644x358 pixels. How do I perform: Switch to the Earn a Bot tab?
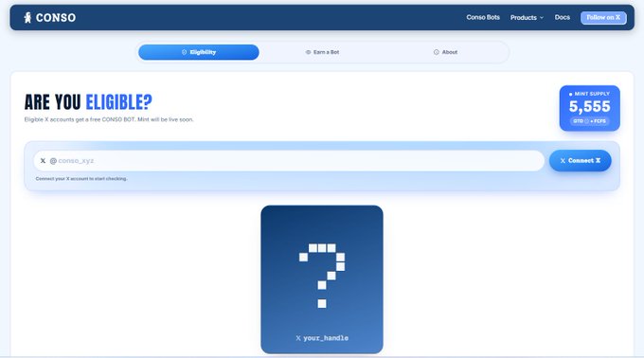tap(322, 52)
